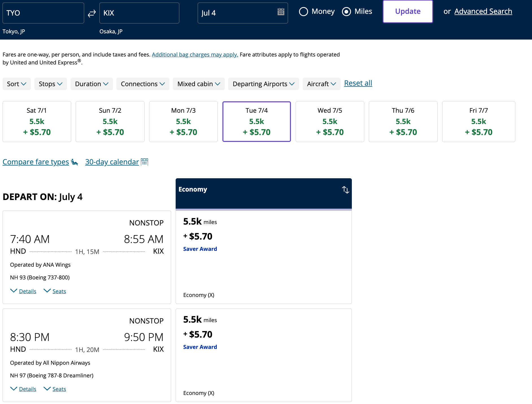Click the KIX destination input field
The image size is (532, 404).
(139, 13)
